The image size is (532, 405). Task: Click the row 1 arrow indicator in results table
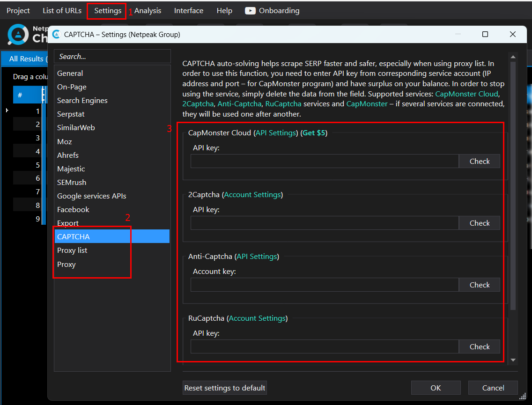[x=7, y=110]
